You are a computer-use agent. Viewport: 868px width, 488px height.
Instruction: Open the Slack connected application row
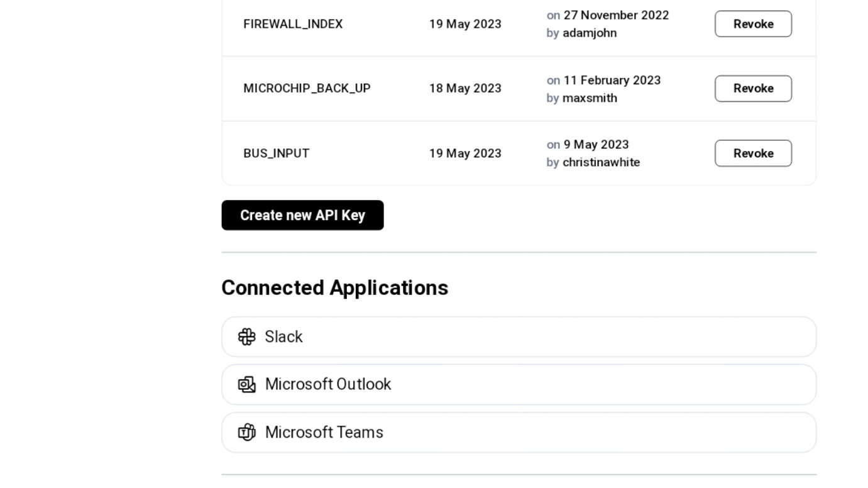[519, 337]
